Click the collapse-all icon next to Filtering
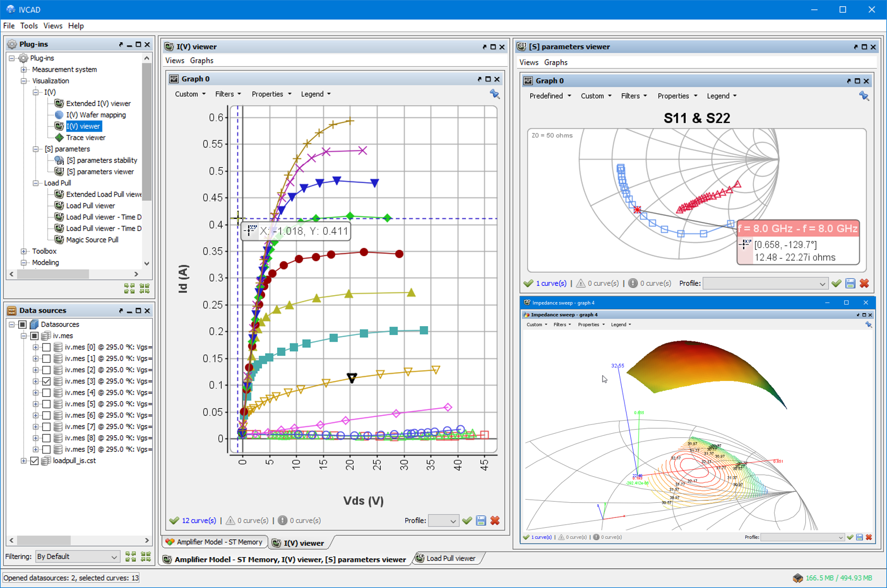The image size is (887, 588). pyautogui.click(x=145, y=557)
